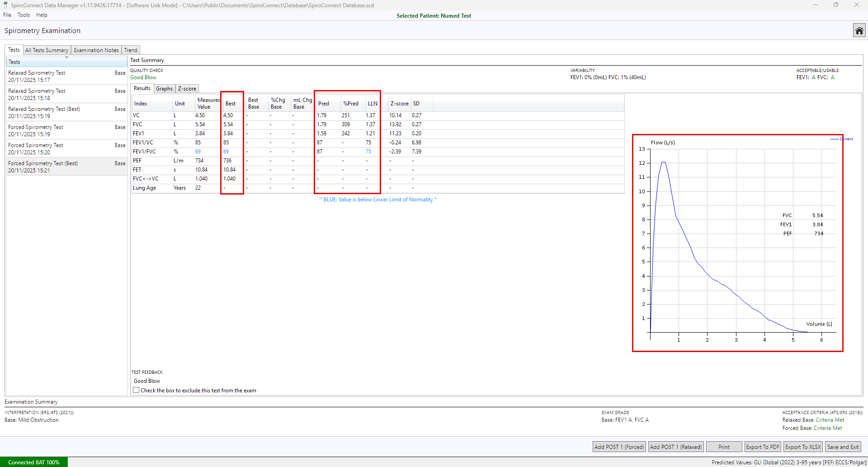Open the Z-score sub-tab
Image resolution: width=868 pixels, height=467 pixels.
187,89
